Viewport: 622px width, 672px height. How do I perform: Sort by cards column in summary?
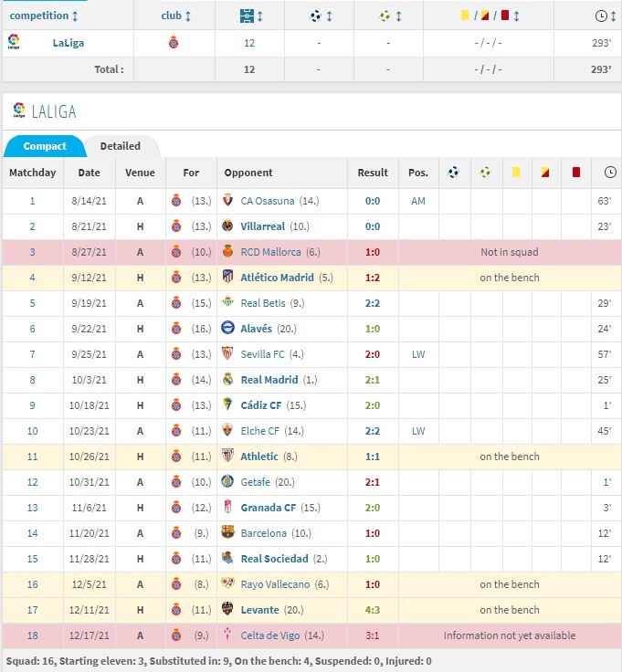490,16
